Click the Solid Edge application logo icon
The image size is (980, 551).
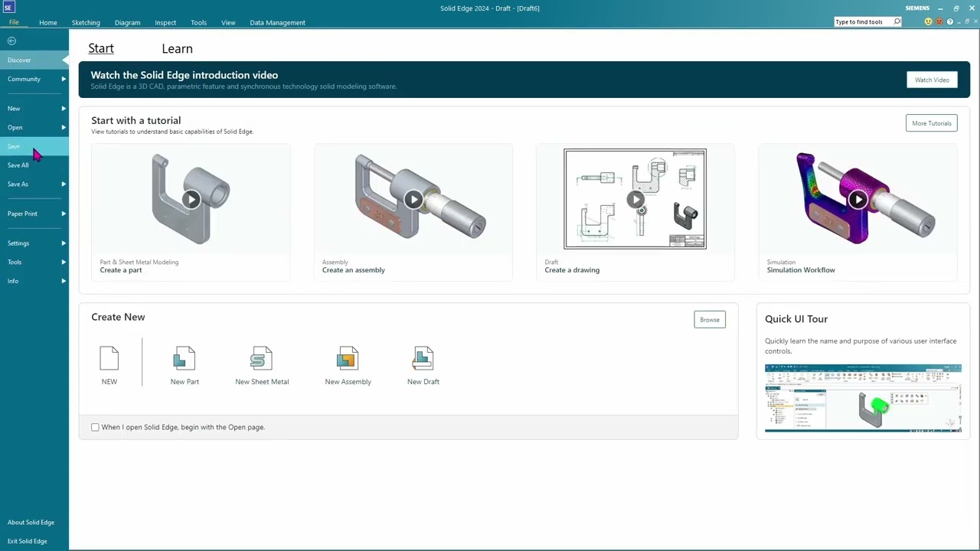pyautogui.click(x=10, y=8)
